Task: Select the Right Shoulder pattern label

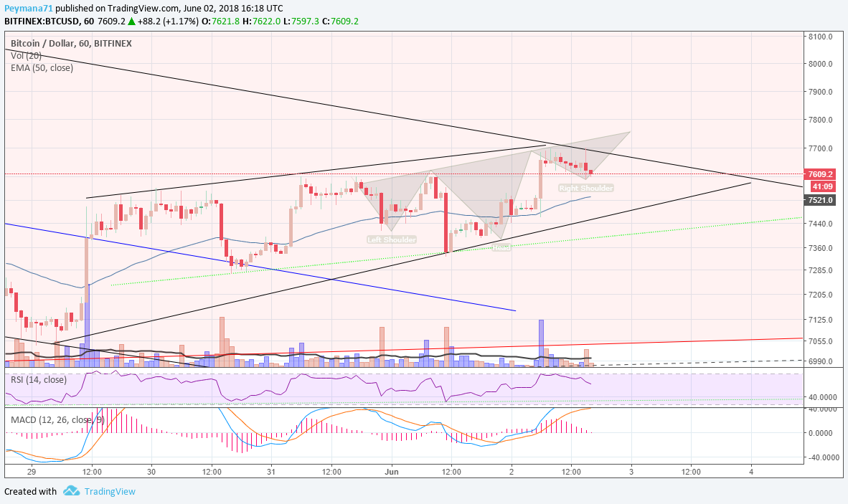Action: pos(586,188)
